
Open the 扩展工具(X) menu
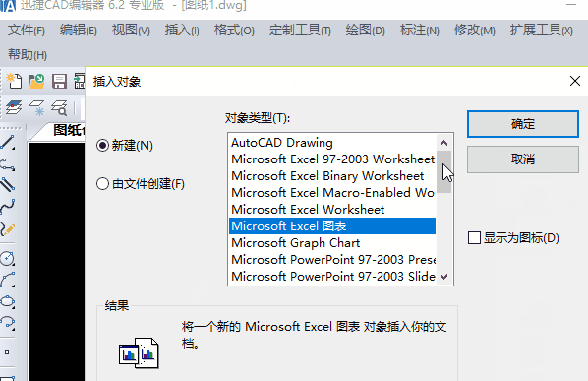(x=542, y=31)
